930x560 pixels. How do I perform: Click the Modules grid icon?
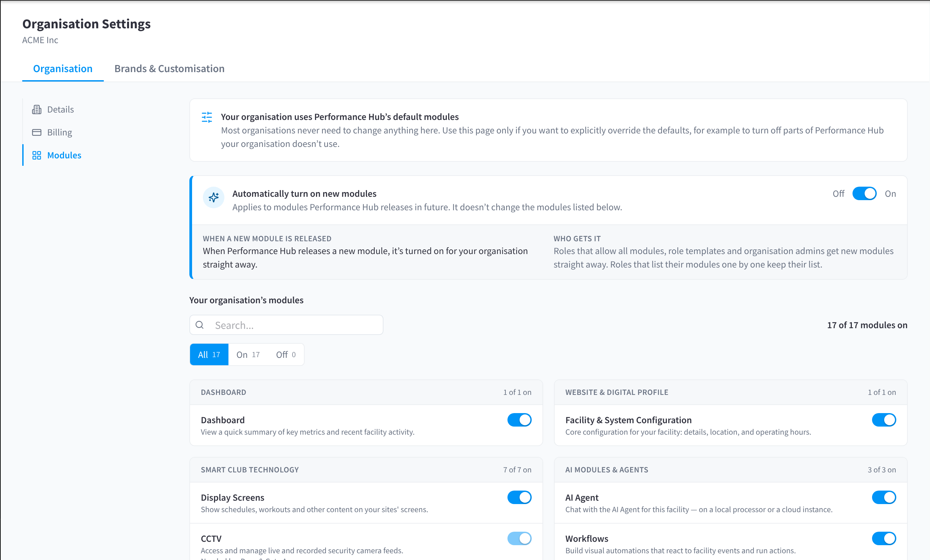pyautogui.click(x=37, y=155)
